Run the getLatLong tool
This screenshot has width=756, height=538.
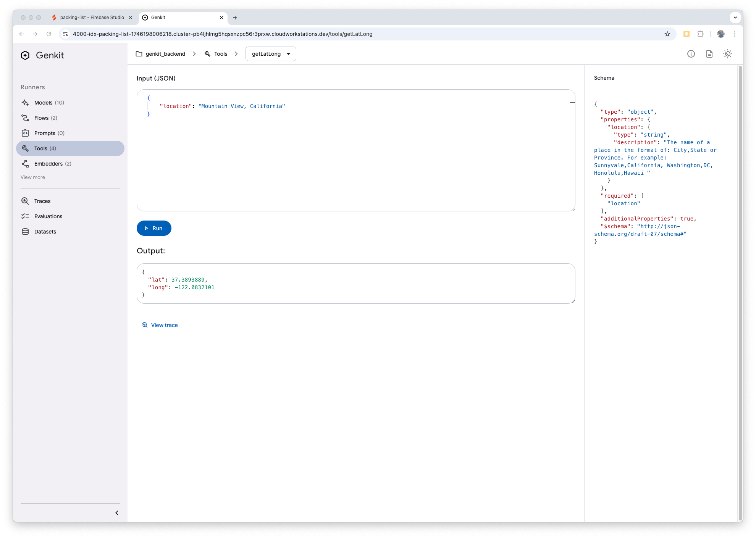(x=154, y=228)
